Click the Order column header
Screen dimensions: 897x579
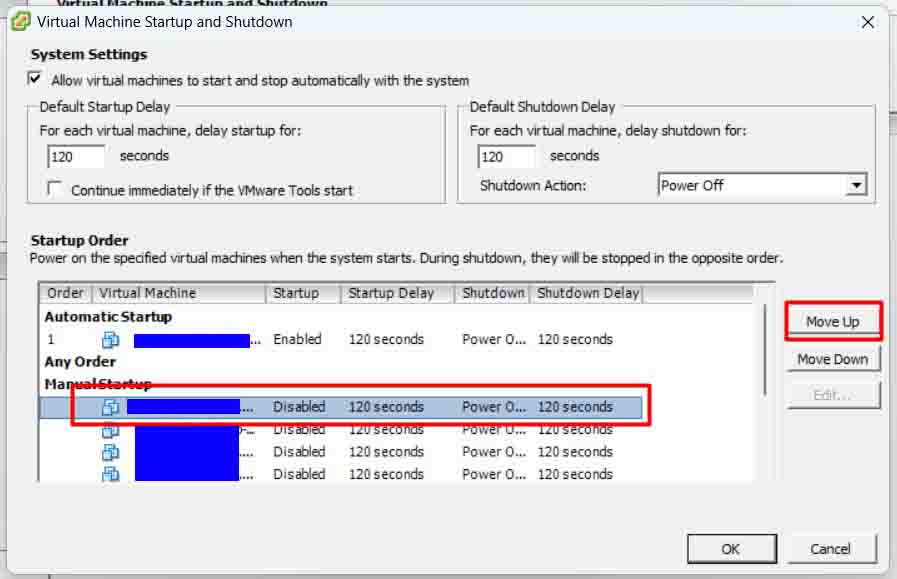coord(66,293)
